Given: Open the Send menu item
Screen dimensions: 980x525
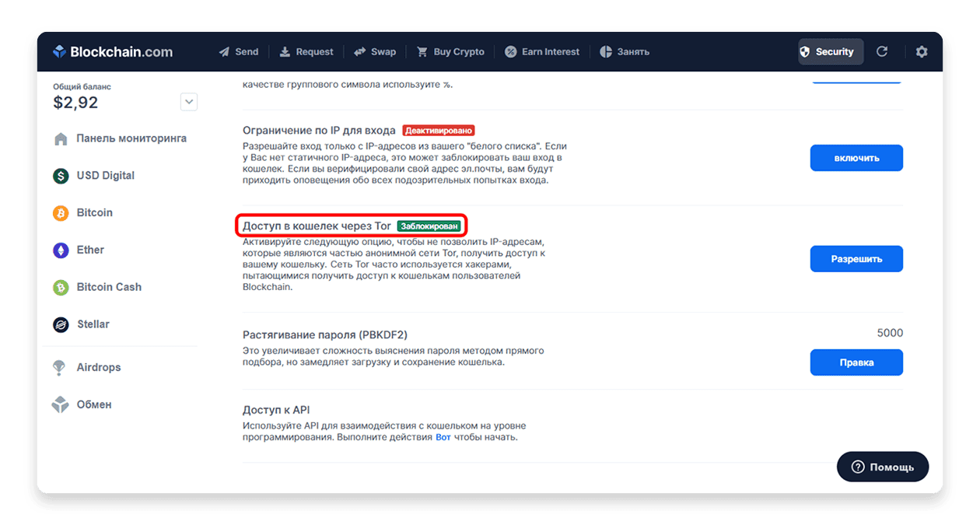Looking at the screenshot, I should [x=238, y=52].
